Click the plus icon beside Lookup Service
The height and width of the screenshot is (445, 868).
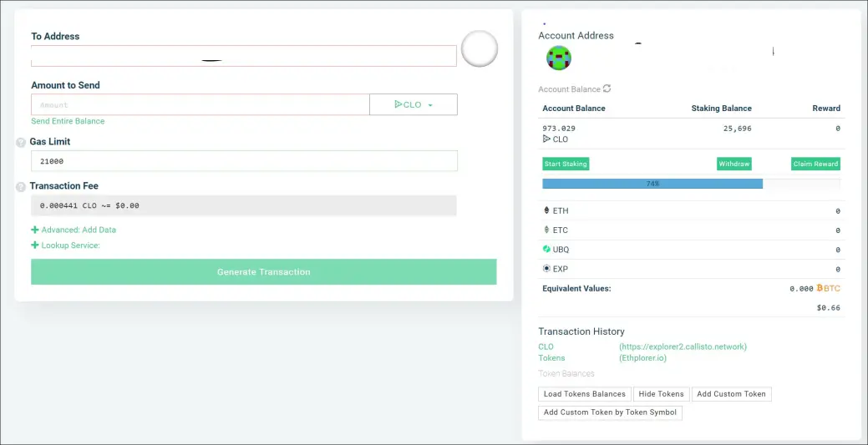pyautogui.click(x=35, y=245)
